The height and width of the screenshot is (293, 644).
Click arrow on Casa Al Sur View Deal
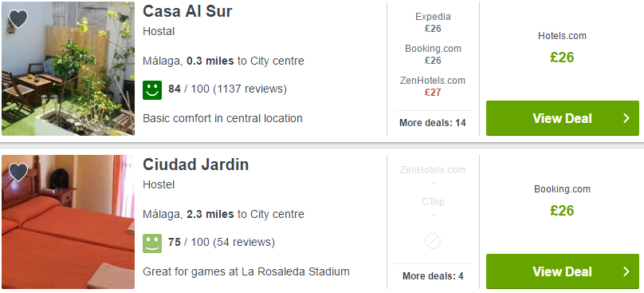626,118
